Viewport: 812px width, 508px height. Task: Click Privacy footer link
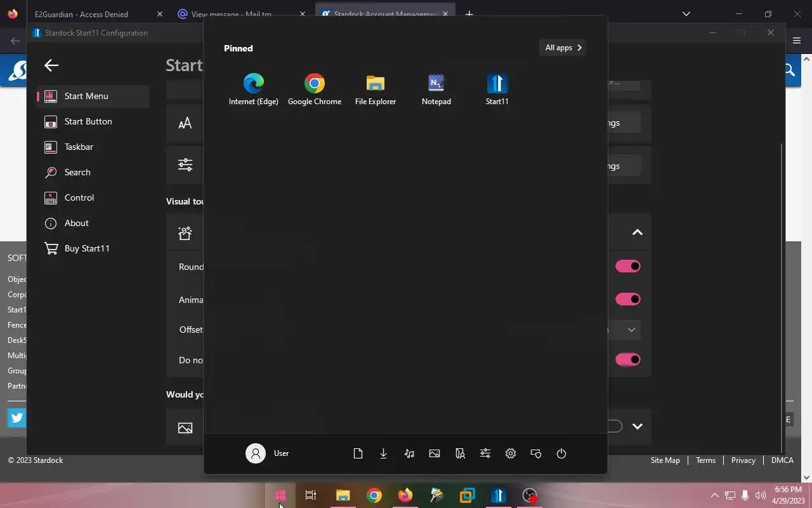743,460
